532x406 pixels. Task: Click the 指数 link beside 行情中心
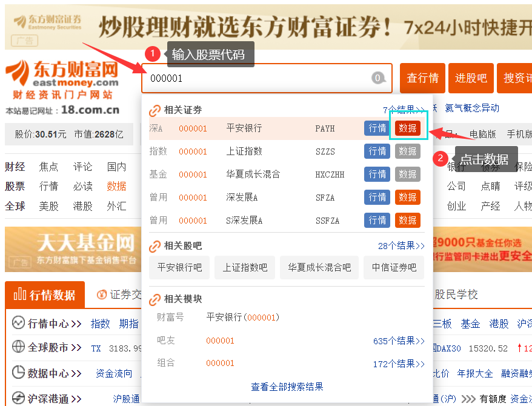point(101,324)
